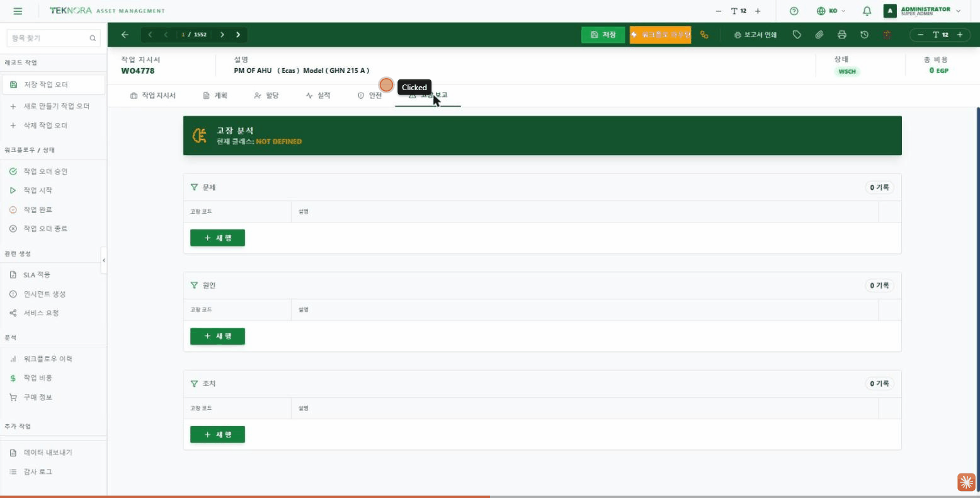Screen dimensions: 980x498
Task: Switch to 안전 tab
Action: click(x=370, y=96)
